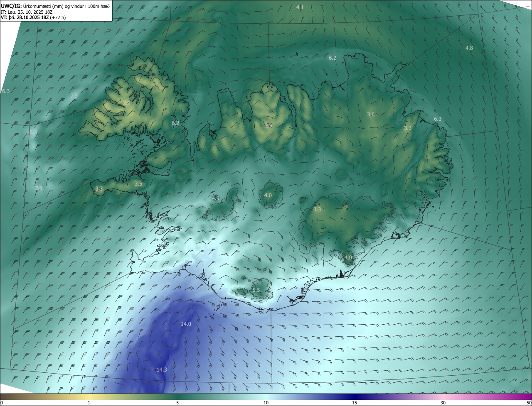The width and height of the screenshot is (532, 406).
Task: Click the legend tick label 15
Action: 355,403
